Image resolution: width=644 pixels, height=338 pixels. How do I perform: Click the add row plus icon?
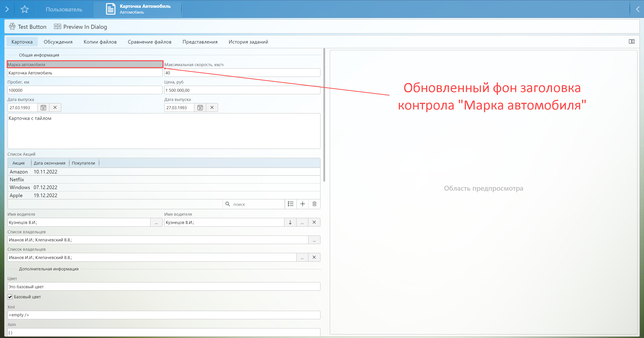tap(303, 204)
